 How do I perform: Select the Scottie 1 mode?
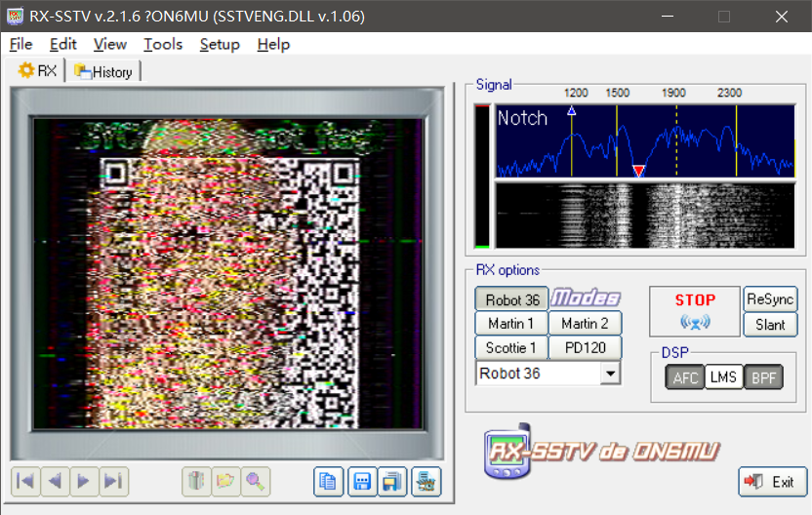[x=511, y=348]
